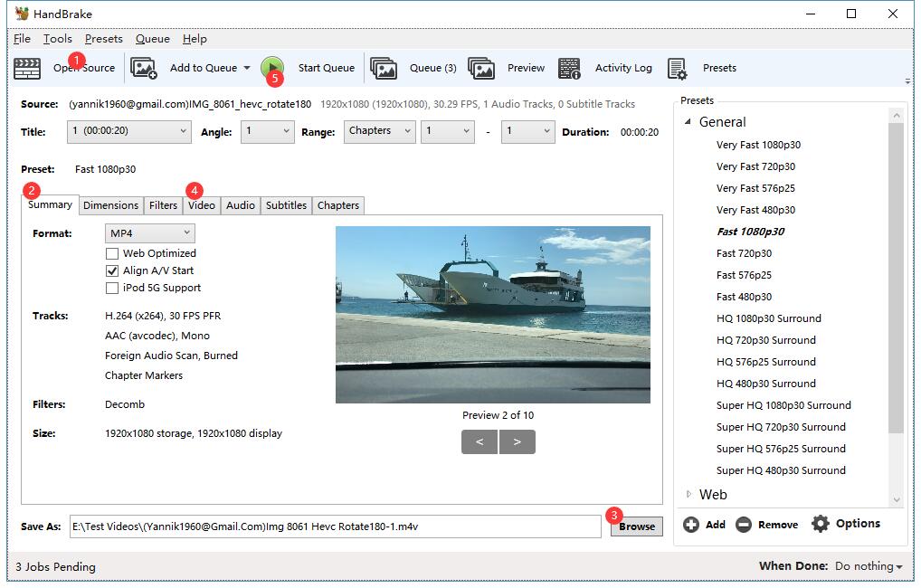Switch to the Video tab

[202, 205]
